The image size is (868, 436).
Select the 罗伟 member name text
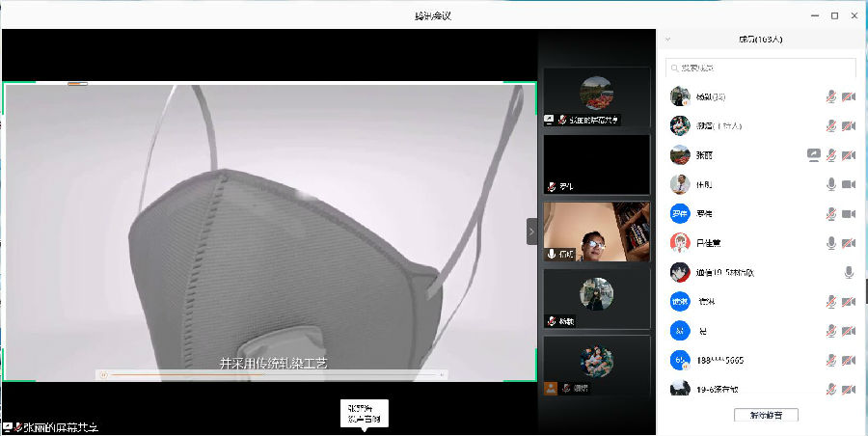704,214
